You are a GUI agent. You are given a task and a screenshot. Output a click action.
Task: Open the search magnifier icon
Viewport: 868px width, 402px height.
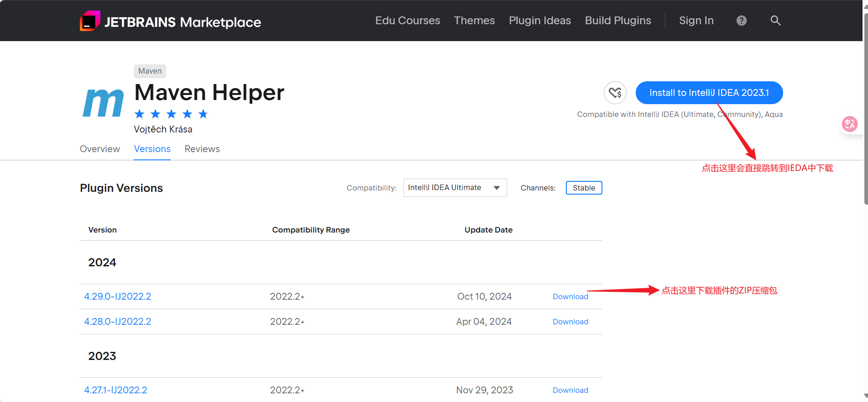775,21
